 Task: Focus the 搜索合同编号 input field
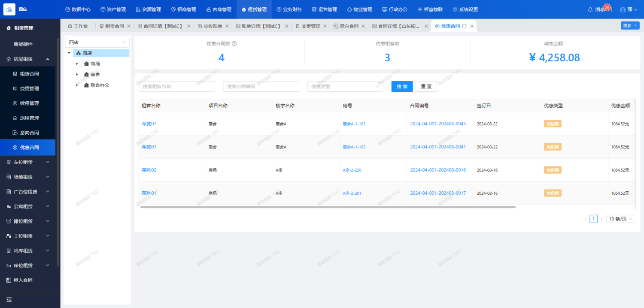(x=261, y=86)
